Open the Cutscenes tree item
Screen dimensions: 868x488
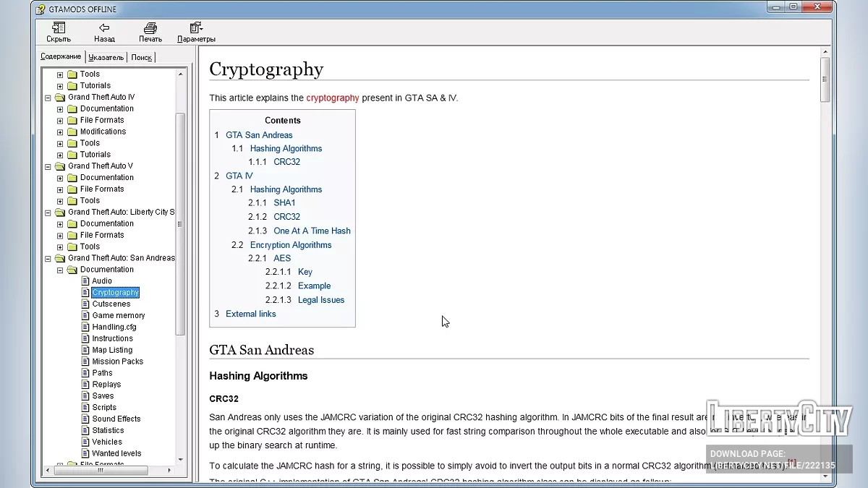111,304
